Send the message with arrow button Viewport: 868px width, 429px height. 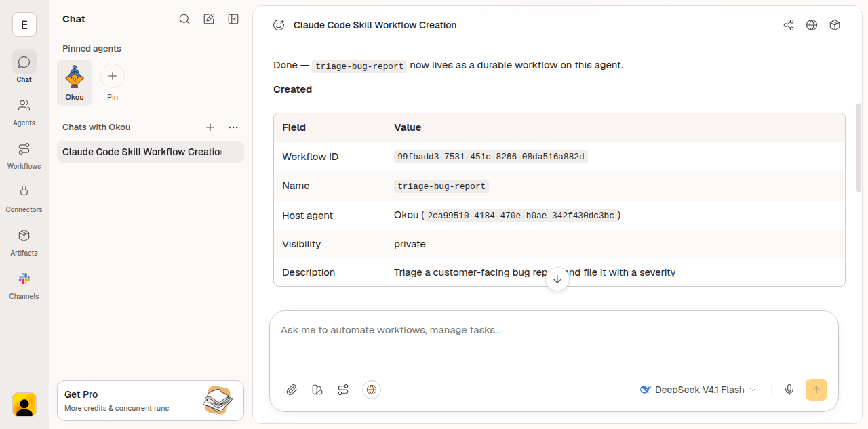tap(816, 390)
